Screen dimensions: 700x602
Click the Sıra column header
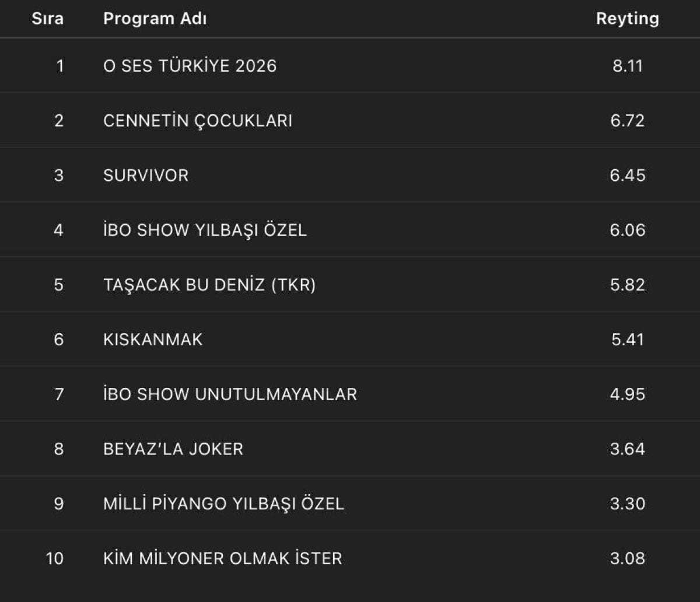(47, 19)
